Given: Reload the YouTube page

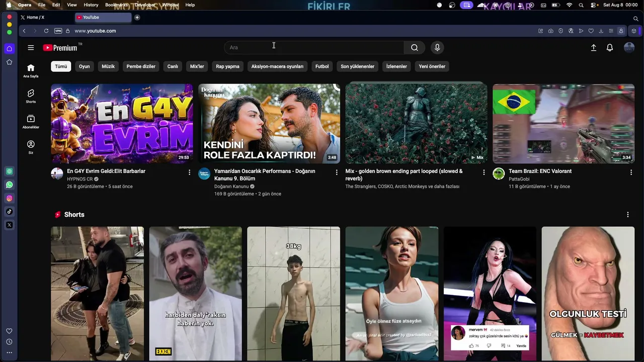Looking at the screenshot, I should point(46,31).
